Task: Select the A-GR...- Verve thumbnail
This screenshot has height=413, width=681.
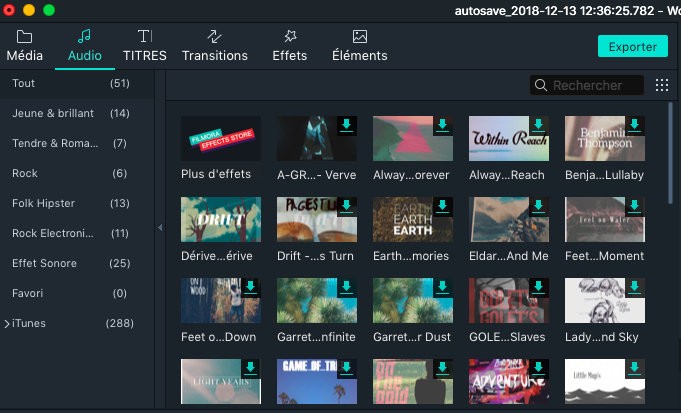Action: (317, 139)
